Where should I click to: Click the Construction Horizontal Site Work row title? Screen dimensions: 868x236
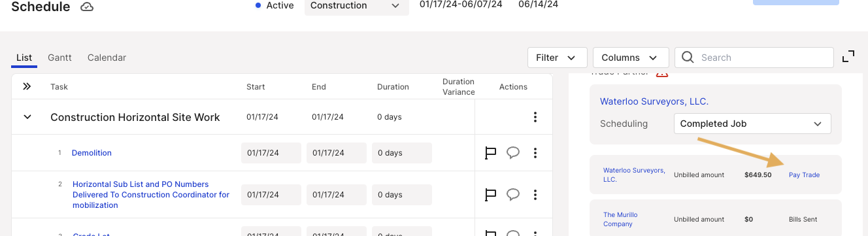pyautogui.click(x=135, y=117)
